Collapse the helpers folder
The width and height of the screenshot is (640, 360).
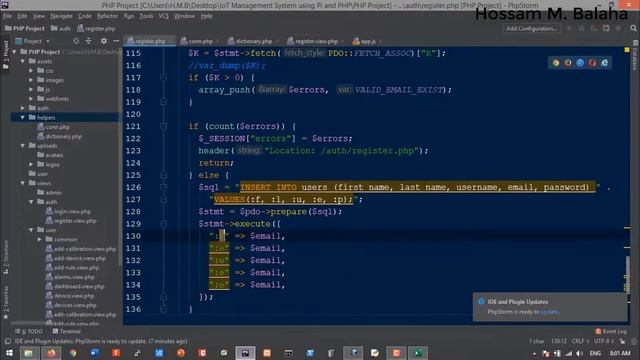(23, 118)
